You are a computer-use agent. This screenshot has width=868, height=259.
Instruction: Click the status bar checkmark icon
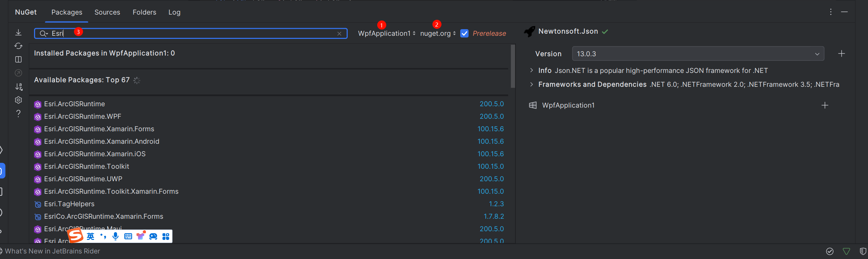tap(830, 251)
